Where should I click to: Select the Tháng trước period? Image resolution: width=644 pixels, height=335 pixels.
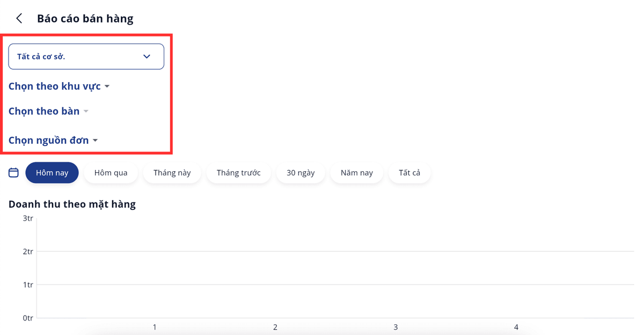[x=238, y=173]
